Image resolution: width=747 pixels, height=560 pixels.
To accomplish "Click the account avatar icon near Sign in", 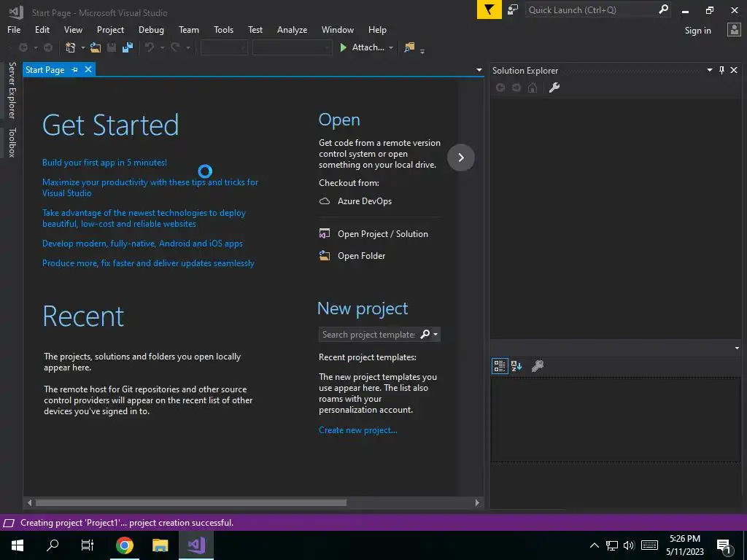I will coord(734,29).
